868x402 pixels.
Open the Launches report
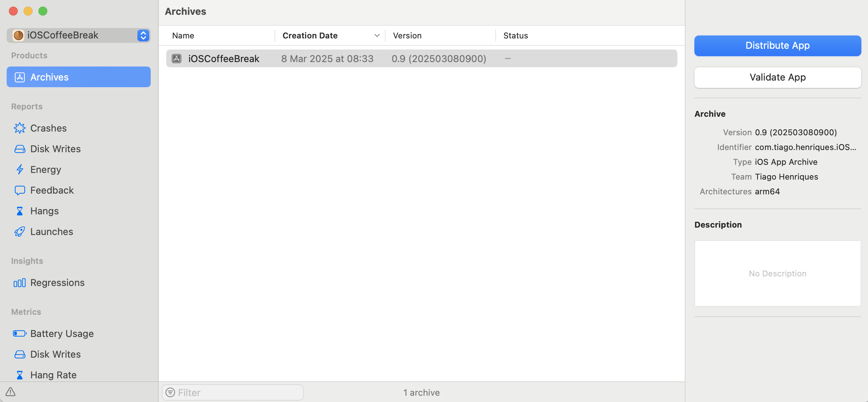(52, 231)
